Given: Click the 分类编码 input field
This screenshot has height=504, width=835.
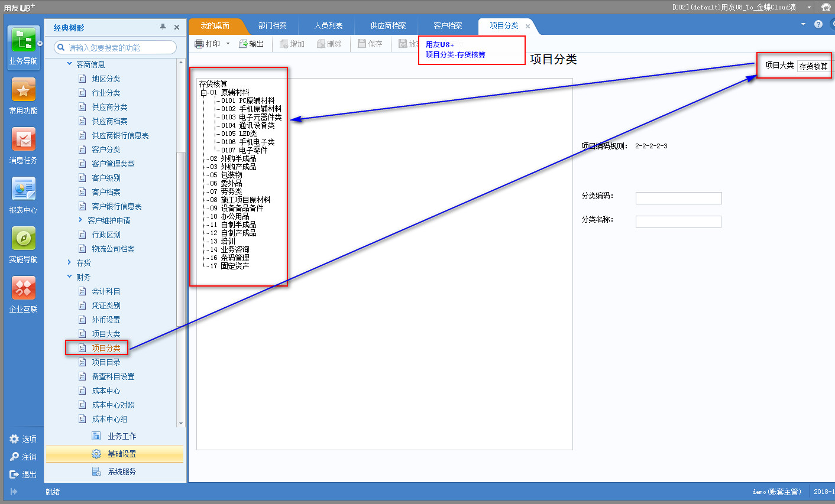Looking at the screenshot, I should pos(678,198).
